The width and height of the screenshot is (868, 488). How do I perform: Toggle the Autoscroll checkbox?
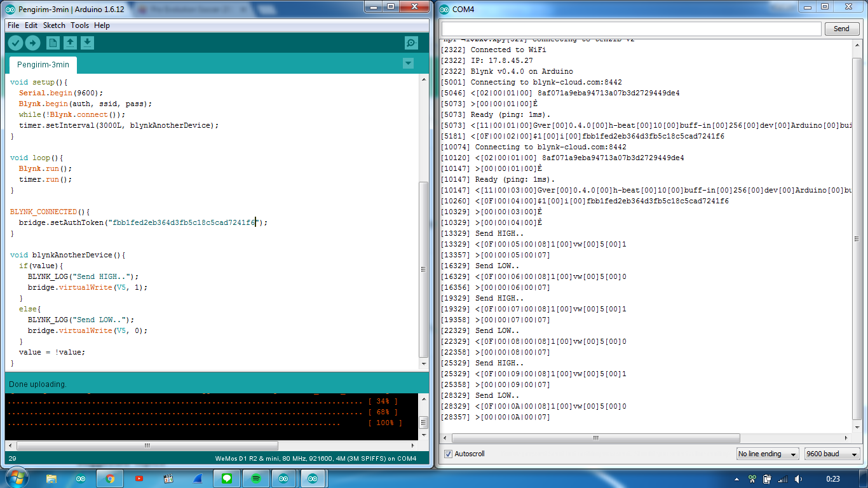click(x=449, y=454)
